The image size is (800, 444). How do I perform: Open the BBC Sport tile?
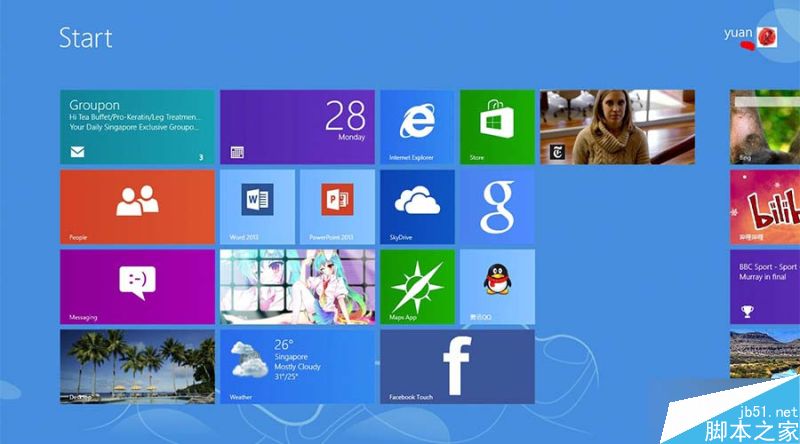coord(765,287)
